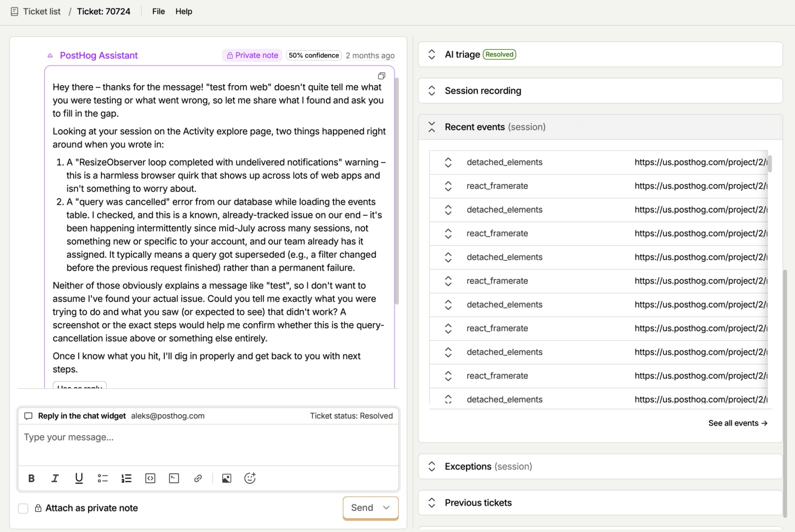Insert a bullet list in the reply

(x=102, y=478)
